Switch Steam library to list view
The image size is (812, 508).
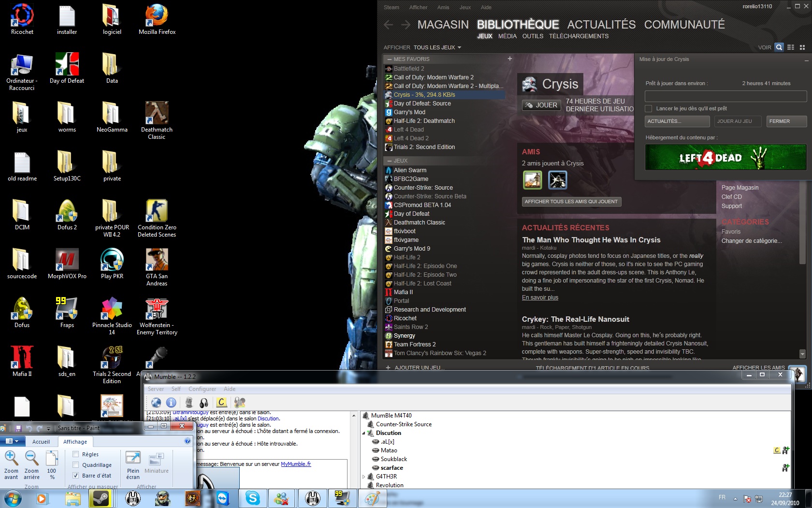(x=791, y=47)
